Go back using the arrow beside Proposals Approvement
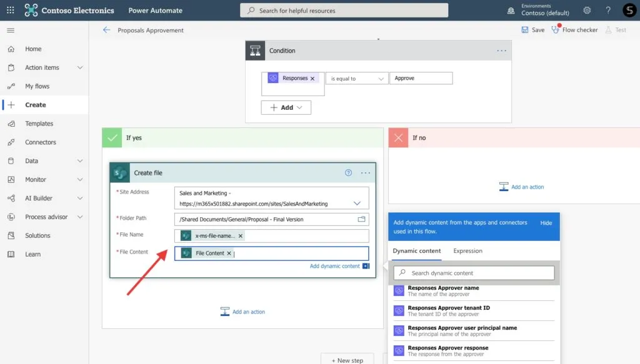The height and width of the screenshot is (364, 640). (106, 30)
